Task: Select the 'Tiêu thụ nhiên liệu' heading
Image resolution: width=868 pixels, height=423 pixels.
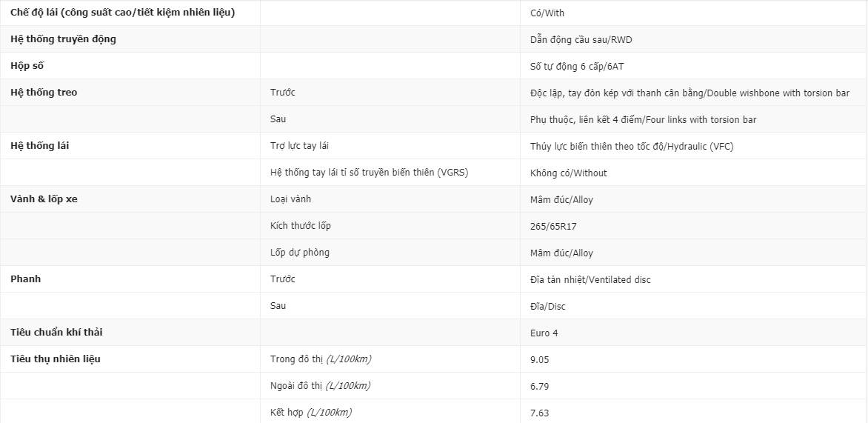Action: point(56,359)
